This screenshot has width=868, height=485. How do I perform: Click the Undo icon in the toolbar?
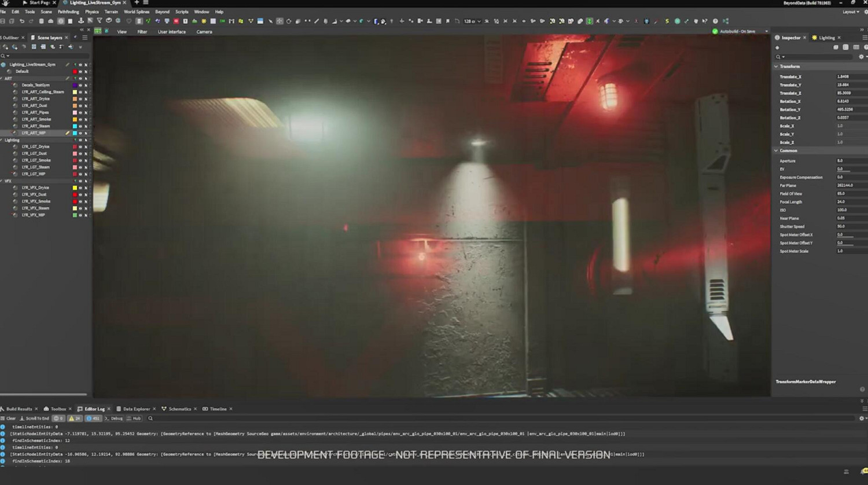(22, 21)
